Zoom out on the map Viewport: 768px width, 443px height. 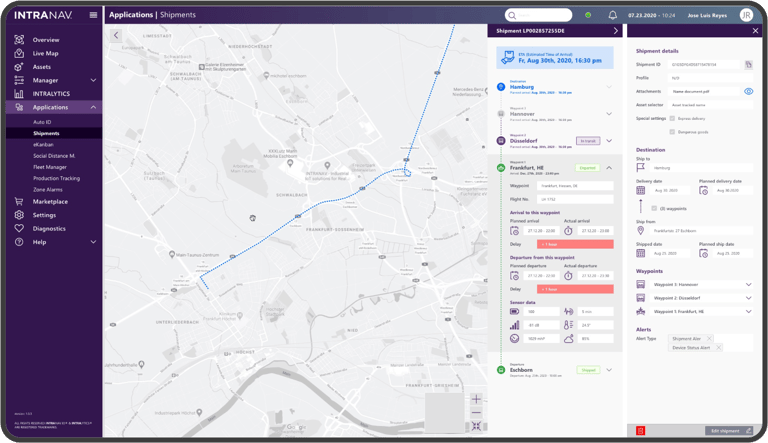click(476, 413)
